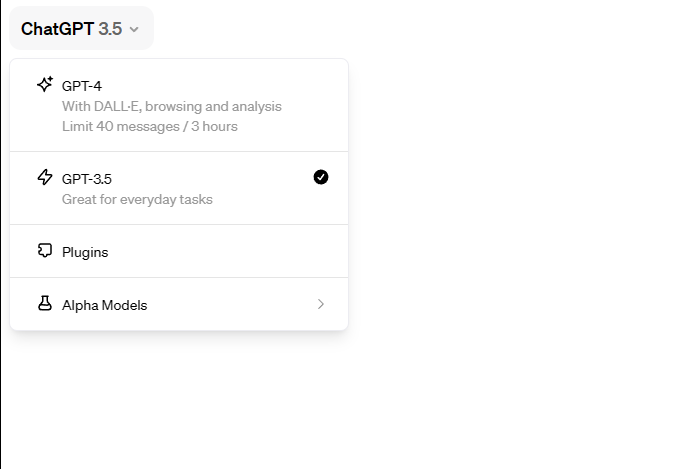Click the puzzle piece Plugins icon
This screenshot has width=684, height=469.
[x=45, y=251]
